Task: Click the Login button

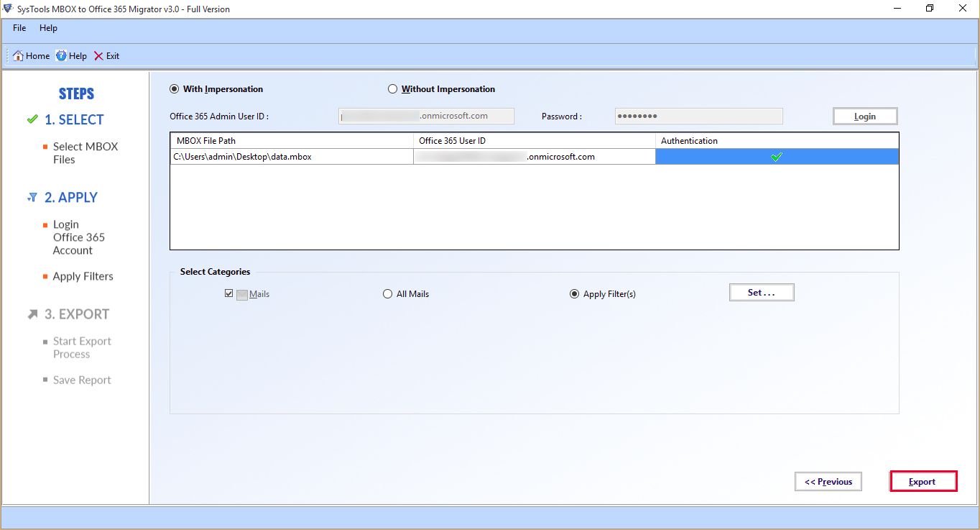Action: pyautogui.click(x=865, y=116)
